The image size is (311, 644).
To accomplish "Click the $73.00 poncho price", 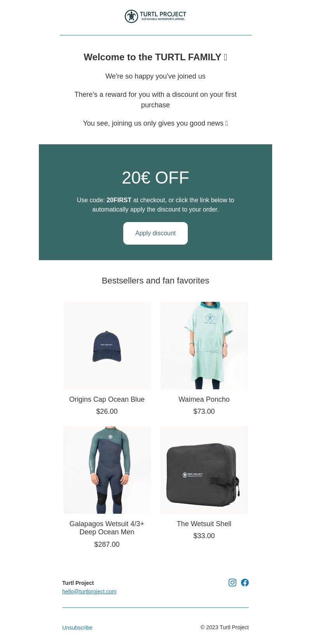I will coord(204,411).
